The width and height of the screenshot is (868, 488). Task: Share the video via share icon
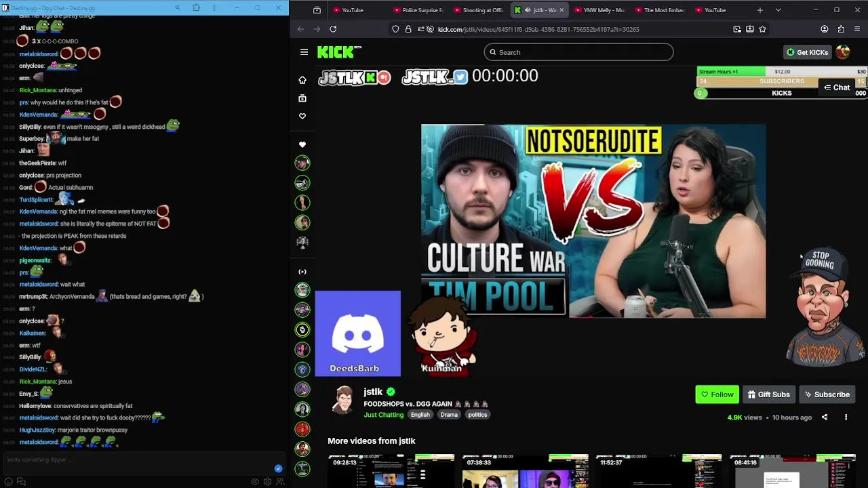tap(825, 418)
